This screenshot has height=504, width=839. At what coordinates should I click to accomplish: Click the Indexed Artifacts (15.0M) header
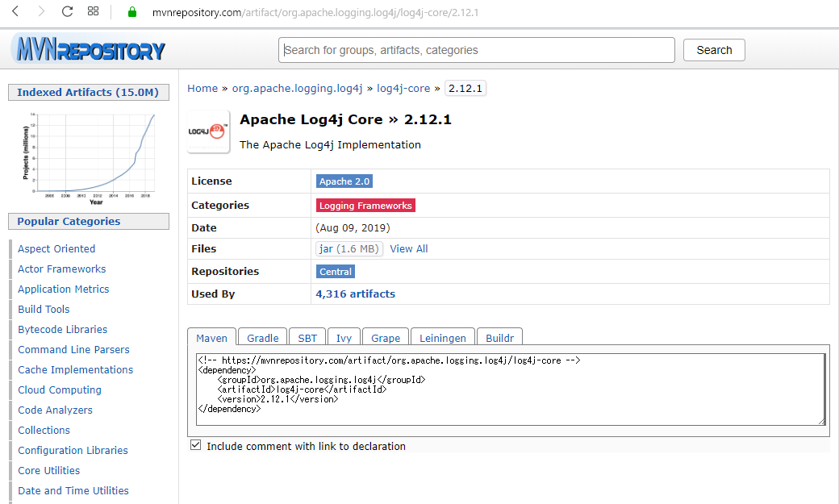click(88, 92)
